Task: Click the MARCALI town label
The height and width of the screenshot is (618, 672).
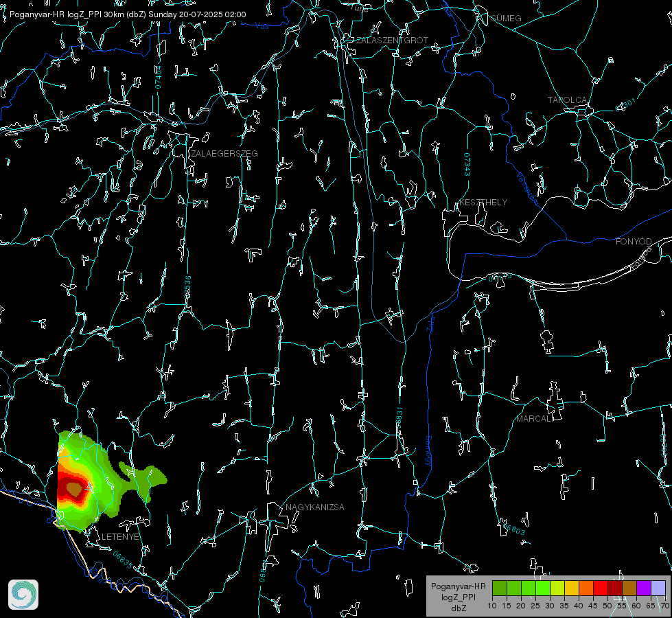Action: click(x=535, y=419)
